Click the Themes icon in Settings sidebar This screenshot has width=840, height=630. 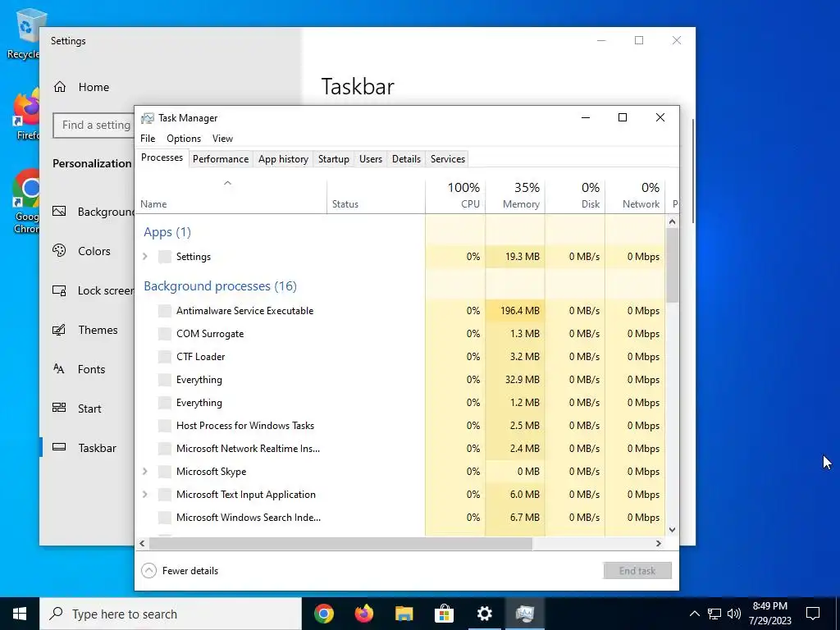tap(59, 330)
